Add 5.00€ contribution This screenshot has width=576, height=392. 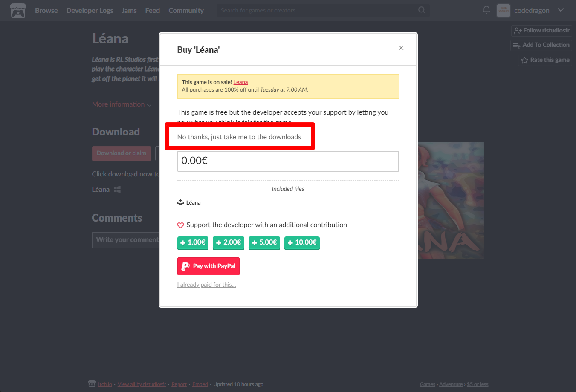tap(264, 243)
